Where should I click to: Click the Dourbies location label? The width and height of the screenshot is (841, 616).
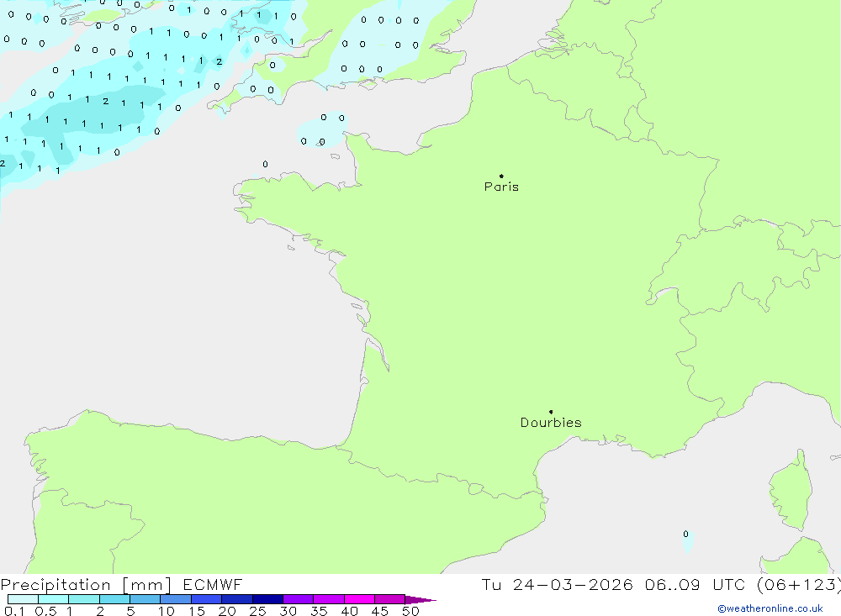[551, 423]
